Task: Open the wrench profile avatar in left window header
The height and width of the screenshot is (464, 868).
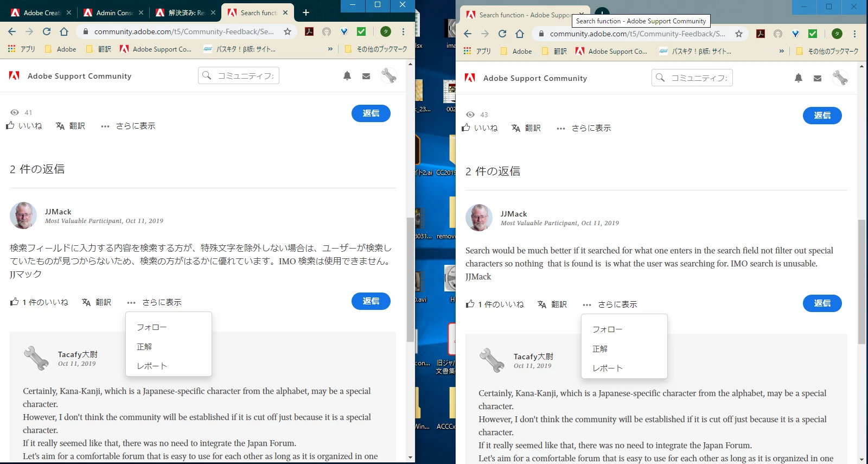Action: click(389, 75)
